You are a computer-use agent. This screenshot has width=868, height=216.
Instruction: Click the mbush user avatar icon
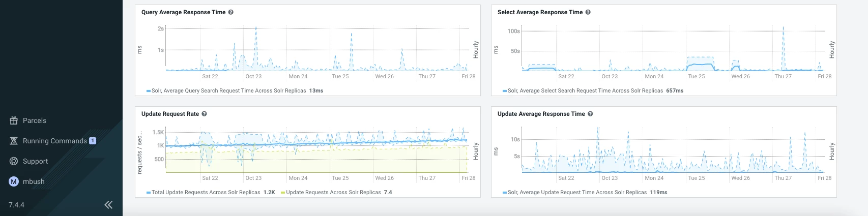(x=14, y=181)
